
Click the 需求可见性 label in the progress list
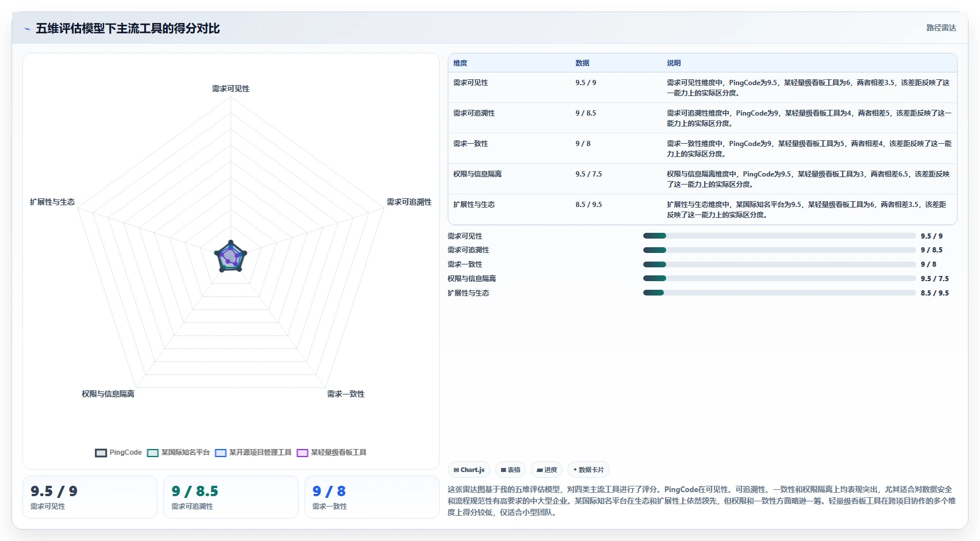pyautogui.click(x=465, y=236)
